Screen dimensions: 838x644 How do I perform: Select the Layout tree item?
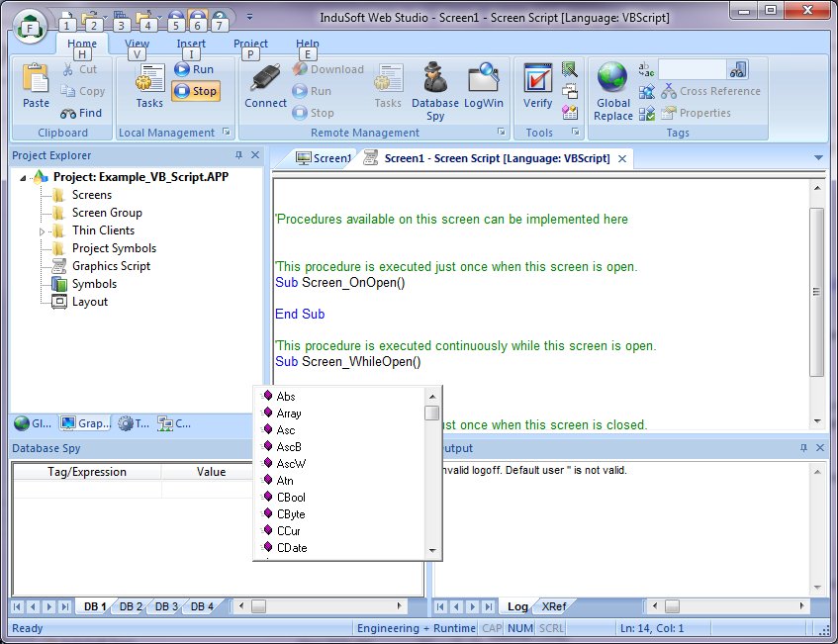(90, 302)
